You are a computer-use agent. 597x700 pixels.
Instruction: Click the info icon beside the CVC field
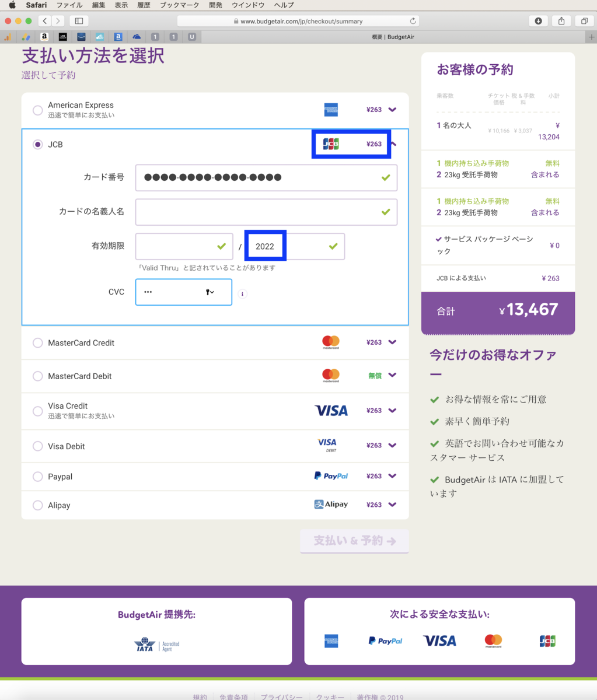[x=243, y=294]
